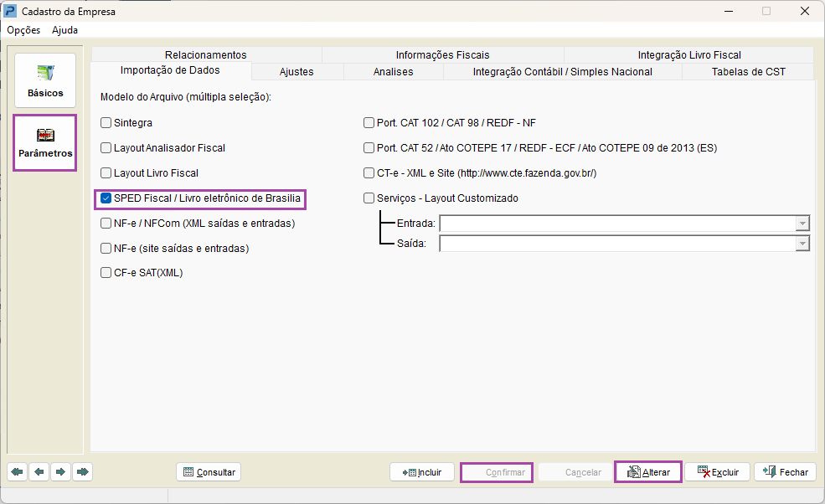The width and height of the screenshot is (825, 504).
Task: Go to the next record arrow
Action: click(60, 472)
